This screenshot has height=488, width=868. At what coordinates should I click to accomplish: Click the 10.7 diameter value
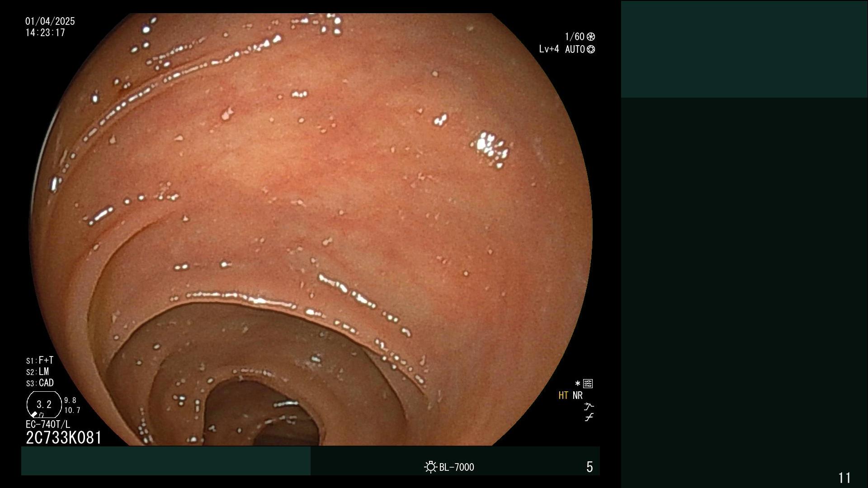pyautogui.click(x=72, y=410)
